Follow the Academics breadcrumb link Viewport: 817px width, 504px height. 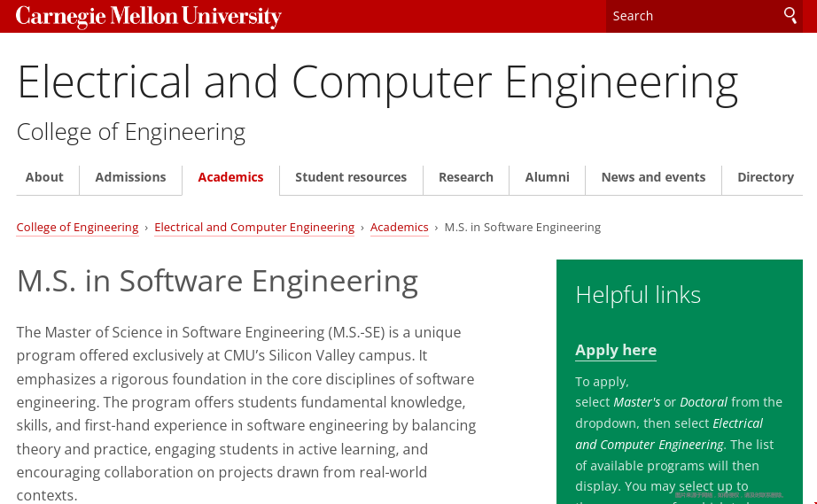(x=399, y=228)
